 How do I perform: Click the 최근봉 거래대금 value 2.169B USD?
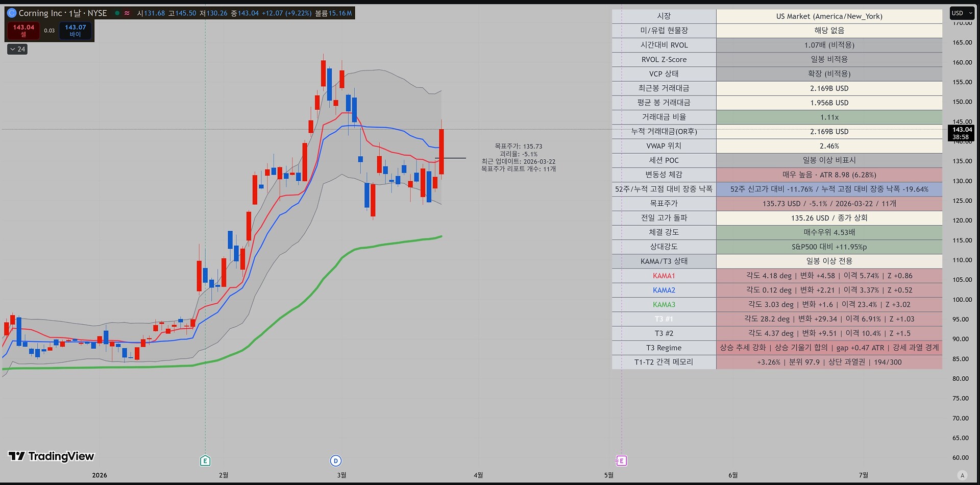[829, 88]
